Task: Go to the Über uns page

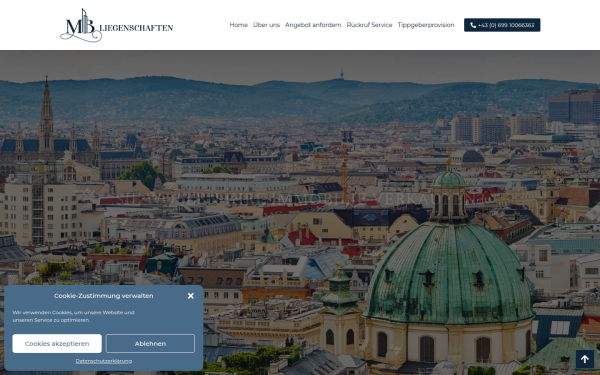Action: pyautogui.click(x=266, y=25)
